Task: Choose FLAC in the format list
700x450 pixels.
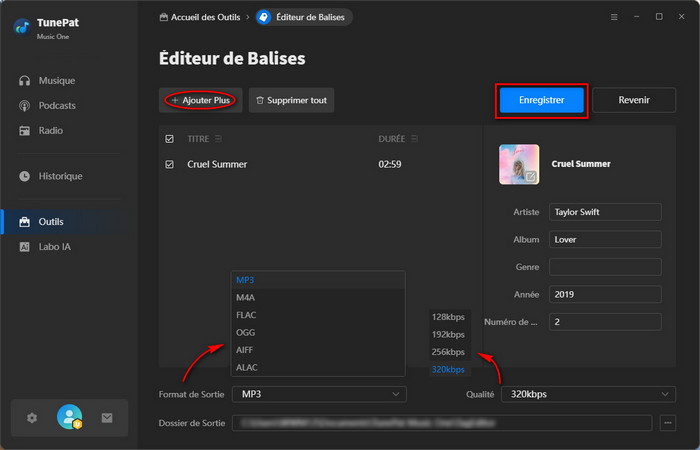Action: point(318,315)
